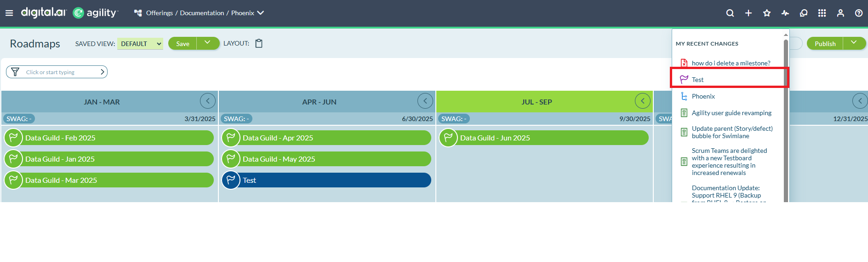Open the help question mark icon

pos(859,13)
